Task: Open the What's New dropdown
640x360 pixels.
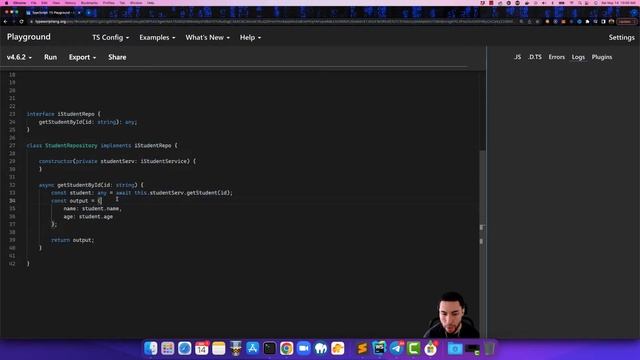Action: click(x=207, y=38)
